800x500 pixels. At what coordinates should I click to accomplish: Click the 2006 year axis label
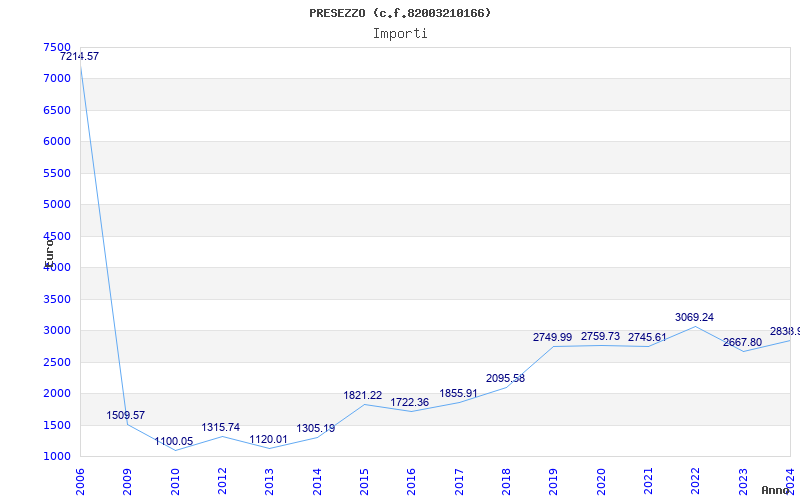tap(80, 482)
